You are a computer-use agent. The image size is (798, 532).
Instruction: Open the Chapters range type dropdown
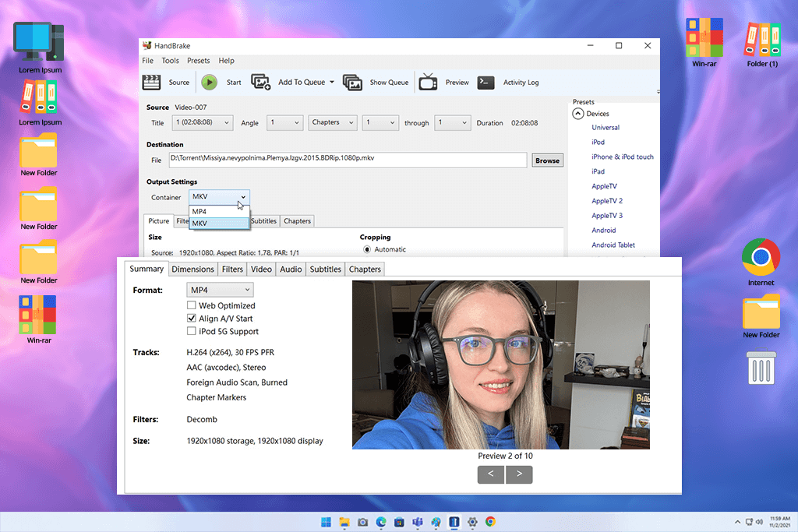pos(333,122)
